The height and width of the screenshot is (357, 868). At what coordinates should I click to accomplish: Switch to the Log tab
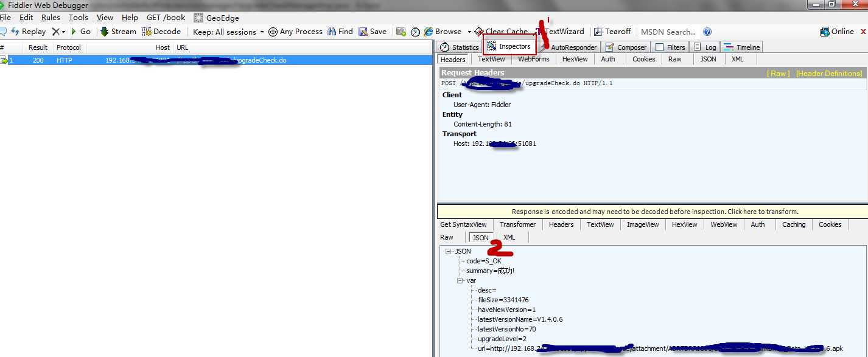[705, 47]
